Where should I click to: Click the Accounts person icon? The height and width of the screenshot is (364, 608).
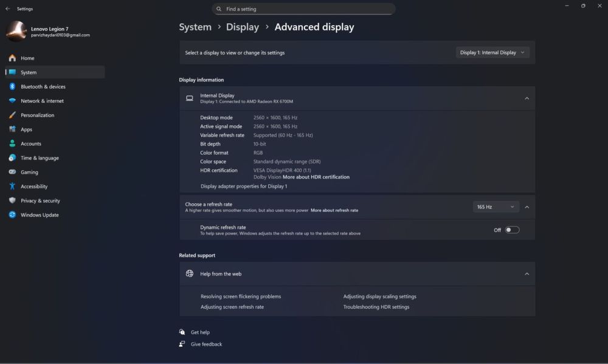[x=12, y=143]
